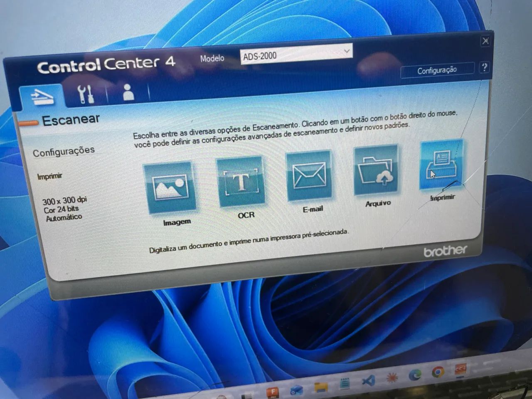This screenshot has width=532, height=399.
Task: Close the Control Center 4 window
Action: click(485, 41)
